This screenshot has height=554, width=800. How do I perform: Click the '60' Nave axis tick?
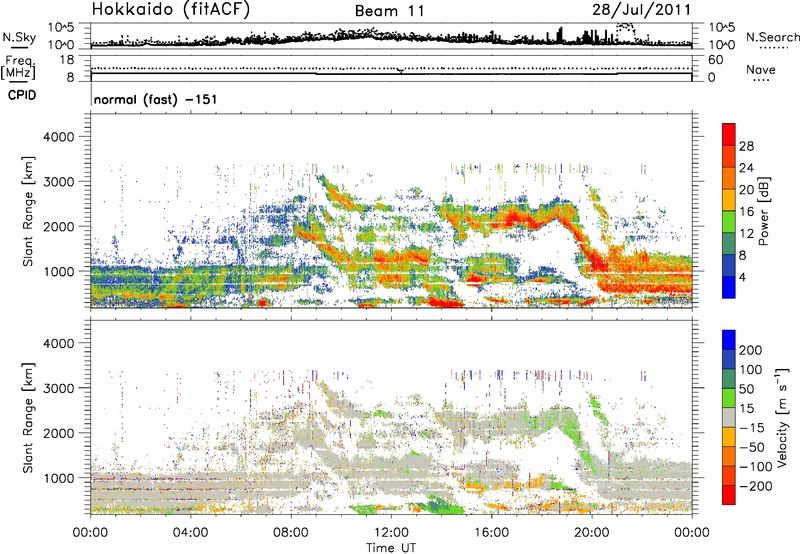(x=716, y=60)
